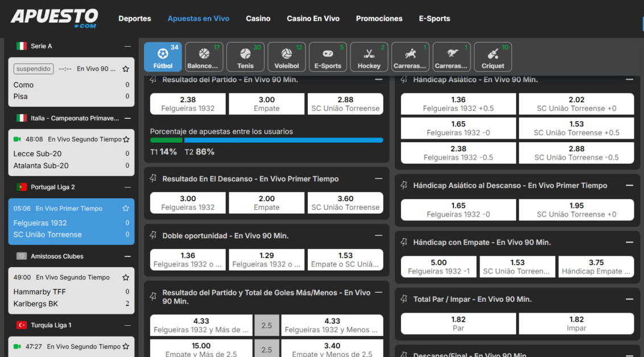Click the Italy flag beside Serie A

[22, 46]
